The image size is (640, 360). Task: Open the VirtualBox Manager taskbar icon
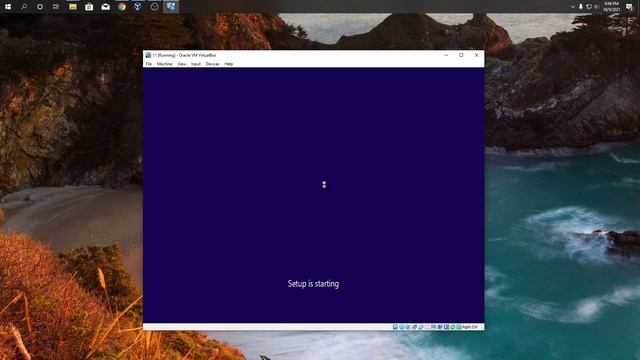click(138, 7)
